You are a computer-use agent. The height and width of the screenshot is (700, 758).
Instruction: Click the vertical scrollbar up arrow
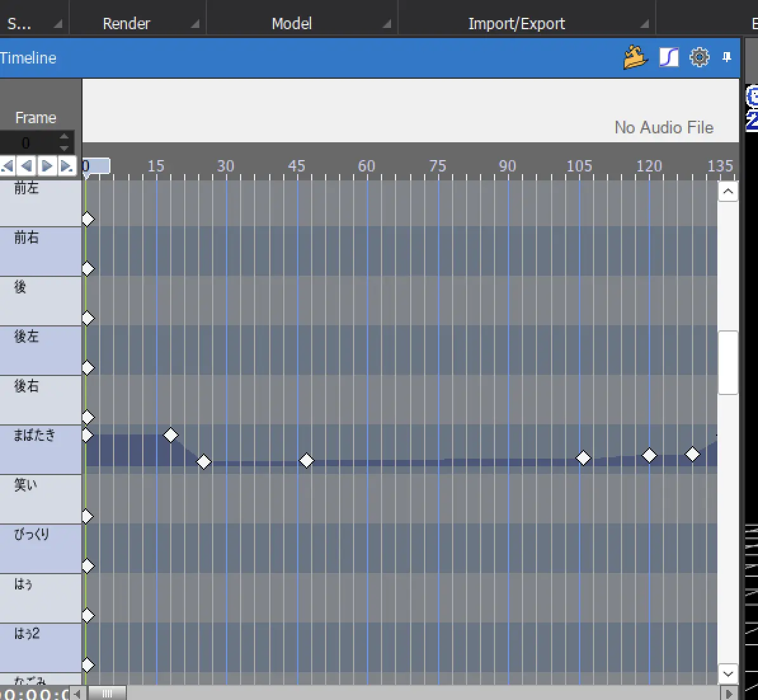click(x=728, y=192)
